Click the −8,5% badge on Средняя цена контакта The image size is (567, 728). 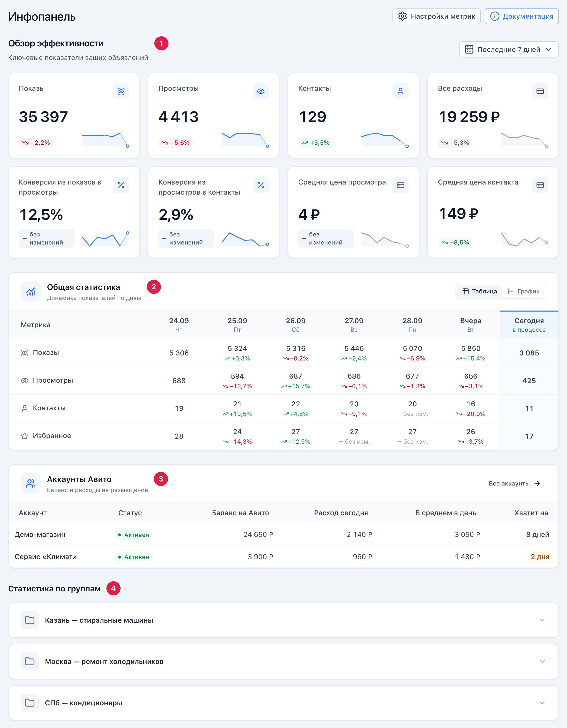pyautogui.click(x=455, y=242)
